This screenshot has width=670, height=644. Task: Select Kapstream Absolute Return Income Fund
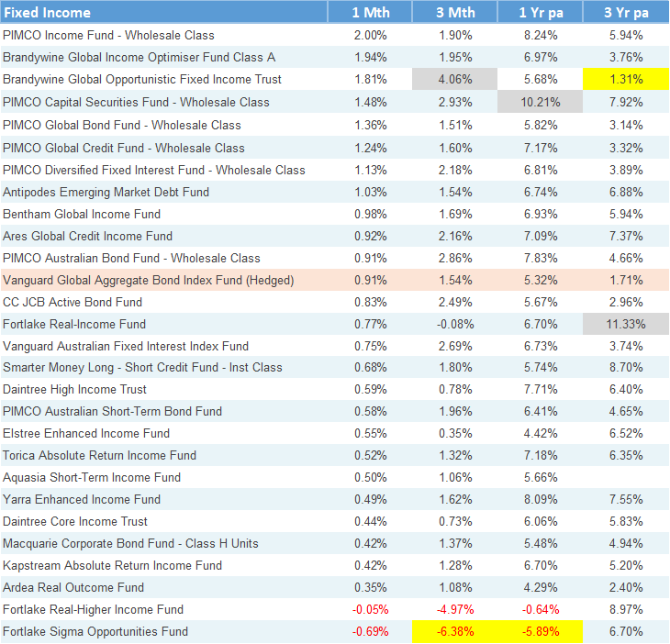[x=112, y=565]
